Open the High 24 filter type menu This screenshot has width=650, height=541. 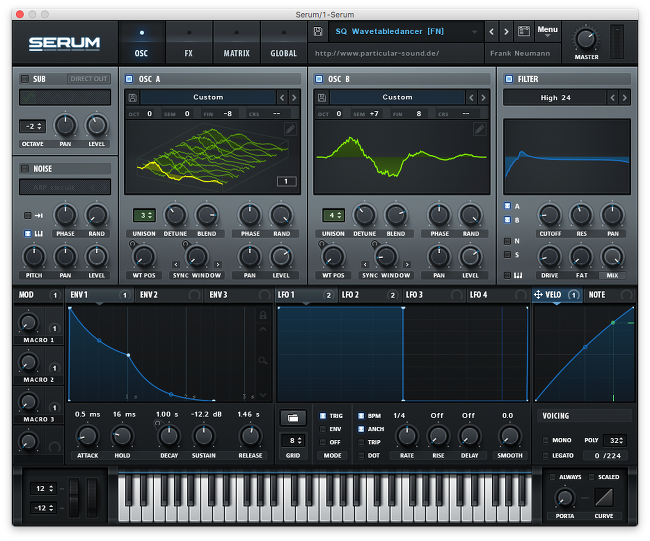[x=555, y=98]
